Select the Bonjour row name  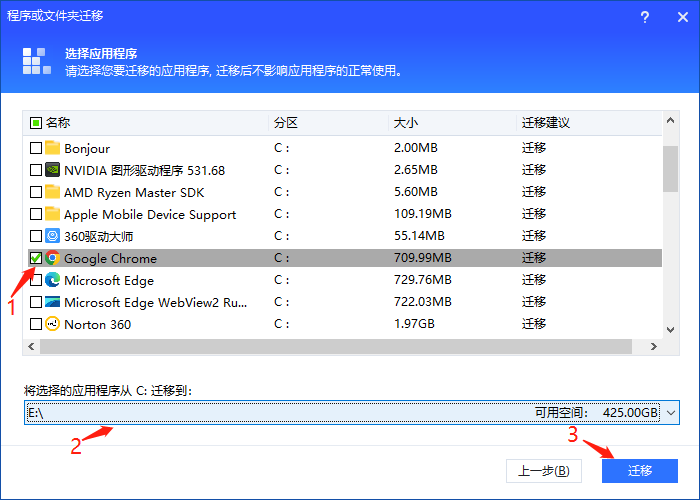point(87,149)
